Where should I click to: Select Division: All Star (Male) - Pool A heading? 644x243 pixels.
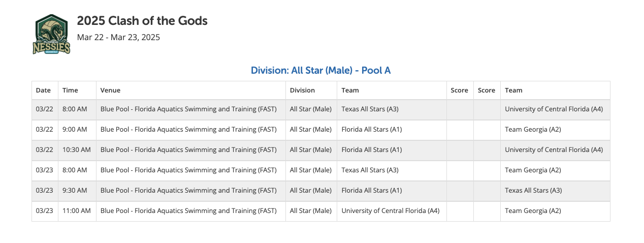coord(320,70)
